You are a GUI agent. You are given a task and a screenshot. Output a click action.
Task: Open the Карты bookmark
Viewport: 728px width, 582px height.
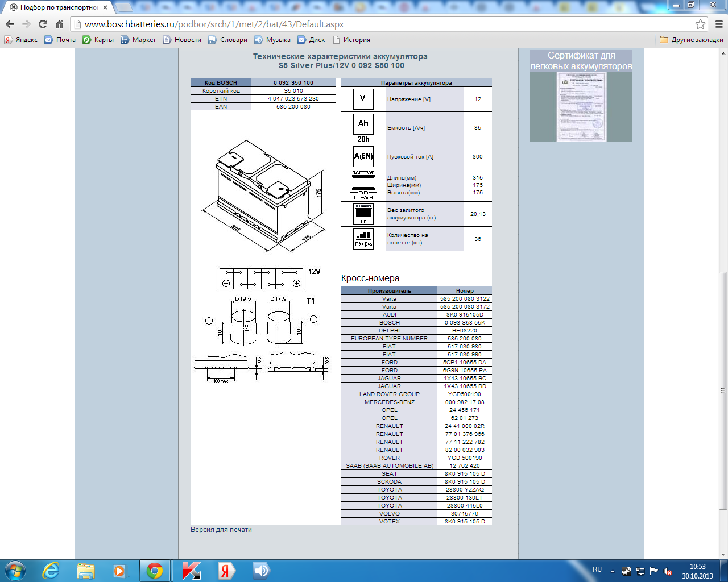98,40
